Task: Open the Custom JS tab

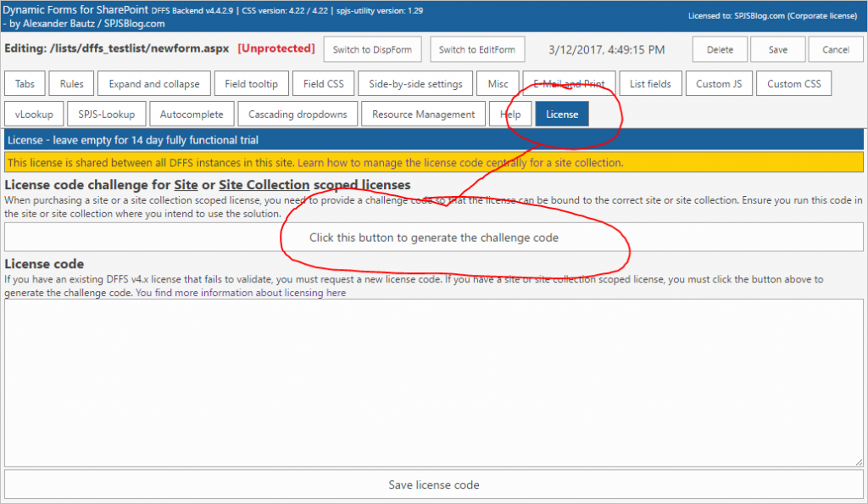Action: (719, 84)
